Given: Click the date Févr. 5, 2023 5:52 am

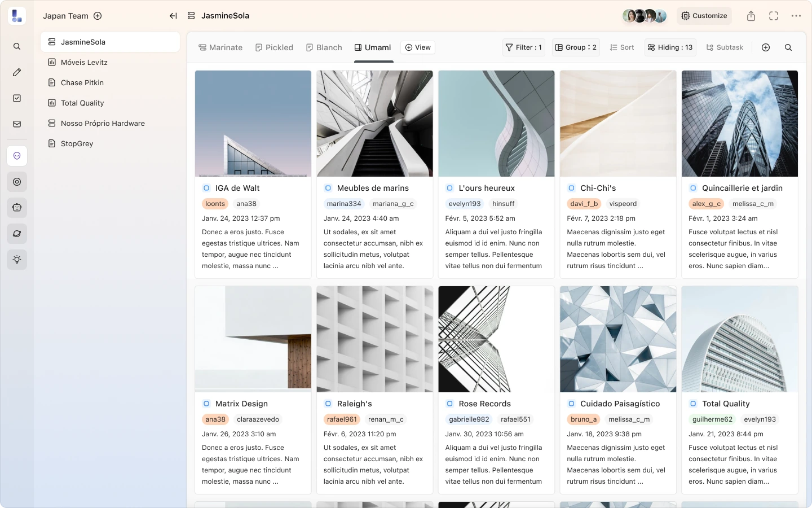Looking at the screenshot, I should point(480,218).
